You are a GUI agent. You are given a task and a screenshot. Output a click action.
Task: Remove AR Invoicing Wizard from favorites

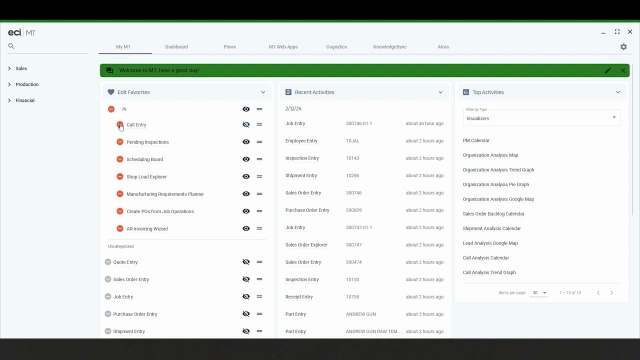coord(120,229)
